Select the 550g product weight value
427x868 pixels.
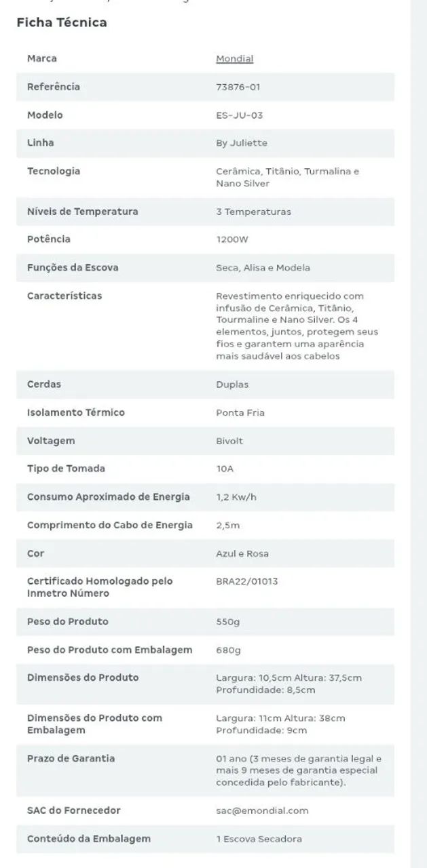pos(228,622)
